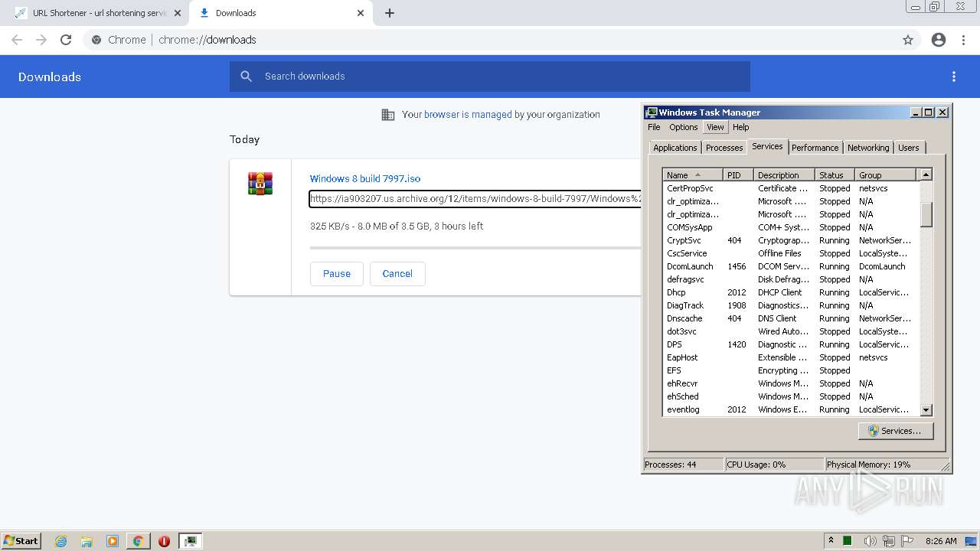Switch to the Processes tab
This screenshot has height=551, width=980.
tap(724, 148)
